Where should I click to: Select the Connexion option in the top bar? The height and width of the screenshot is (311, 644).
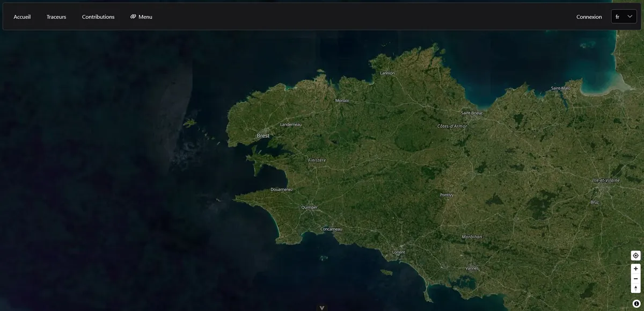pyautogui.click(x=589, y=17)
